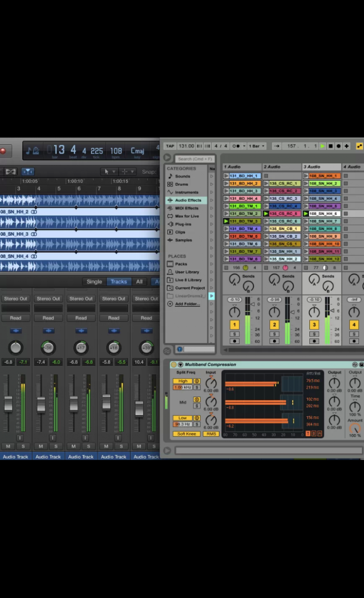This screenshot has height=598, width=364.
Task: Click the Drums category in browser
Action: pos(181,184)
